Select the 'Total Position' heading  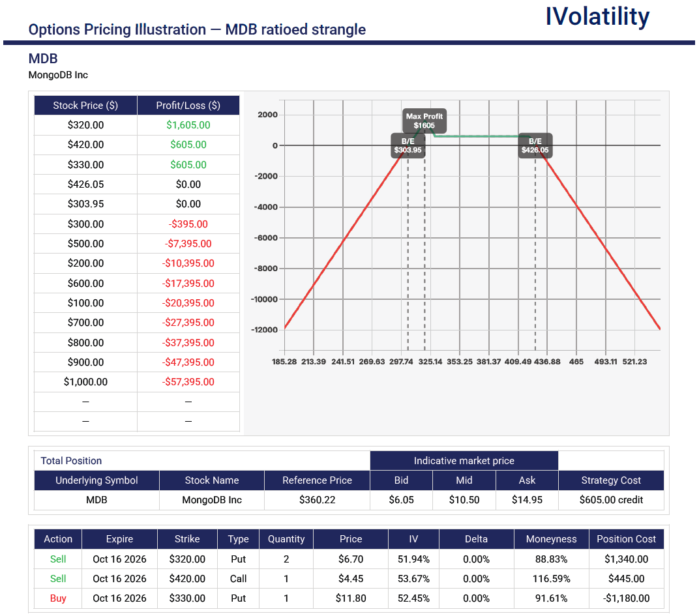click(x=71, y=461)
